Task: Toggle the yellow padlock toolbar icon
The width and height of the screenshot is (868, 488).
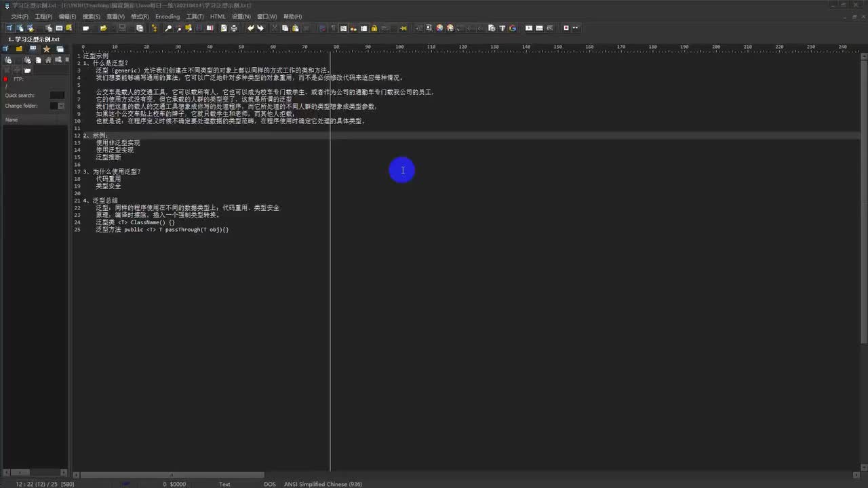Action: [x=374, y=28]
